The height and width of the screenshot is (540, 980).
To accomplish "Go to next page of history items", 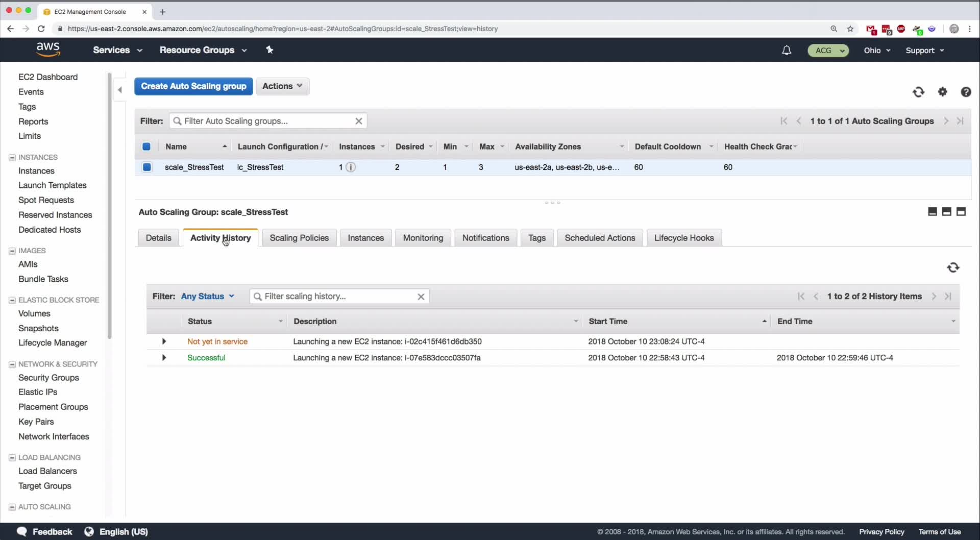I will [x=934, y=297].
